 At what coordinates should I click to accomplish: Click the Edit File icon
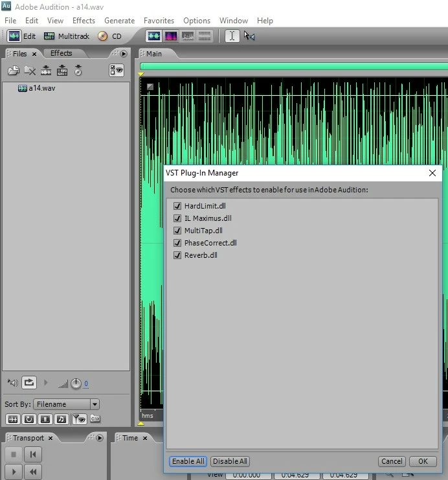[x=46, y=71]
